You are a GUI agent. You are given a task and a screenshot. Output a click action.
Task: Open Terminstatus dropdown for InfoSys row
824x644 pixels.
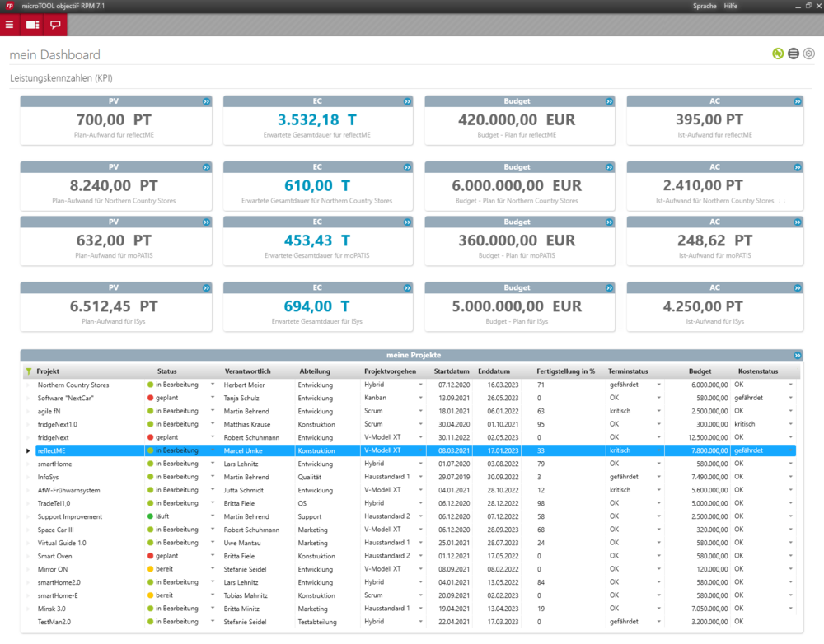click(x=658, y=477)
